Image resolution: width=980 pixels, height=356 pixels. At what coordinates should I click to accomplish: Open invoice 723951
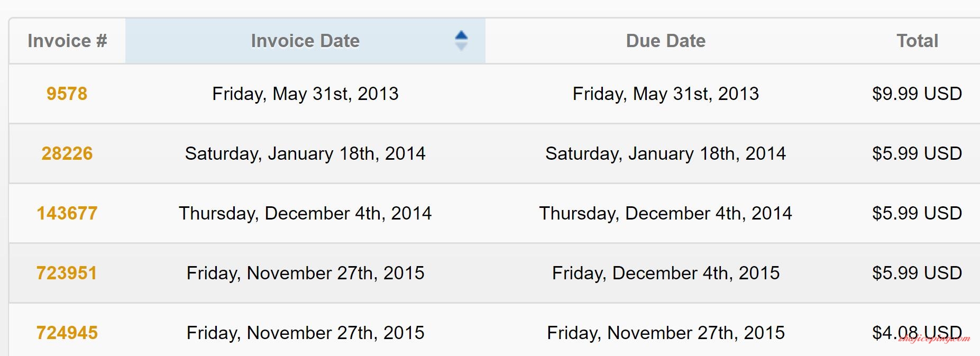tap(67, 273)
